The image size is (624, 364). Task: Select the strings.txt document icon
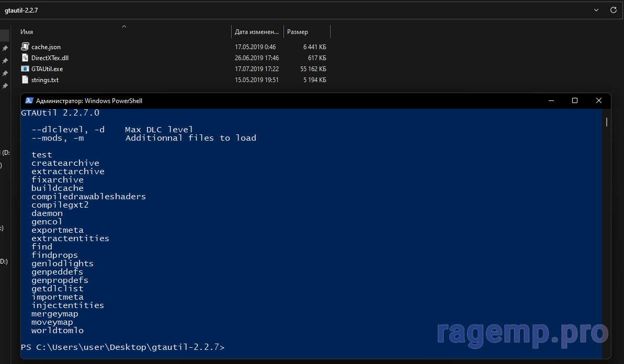(25, 80)
